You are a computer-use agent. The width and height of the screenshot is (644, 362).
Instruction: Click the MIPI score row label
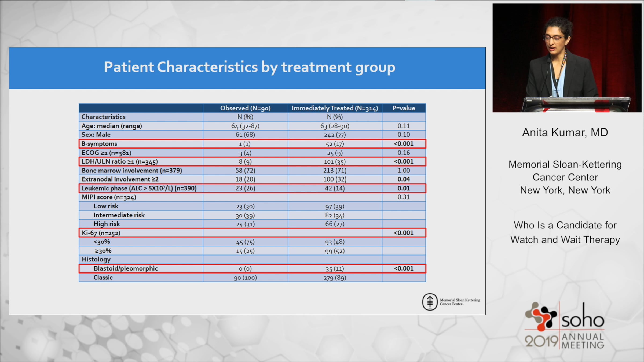109,197
